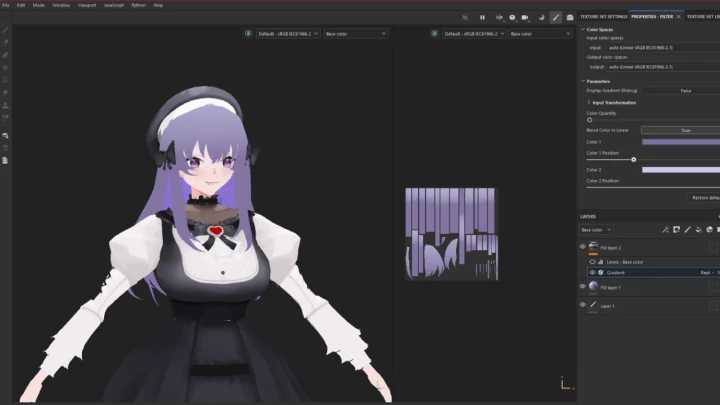Add a mask icon in Layers toolbar
This screenshot has height=405, width=720.
coord(676,230)
